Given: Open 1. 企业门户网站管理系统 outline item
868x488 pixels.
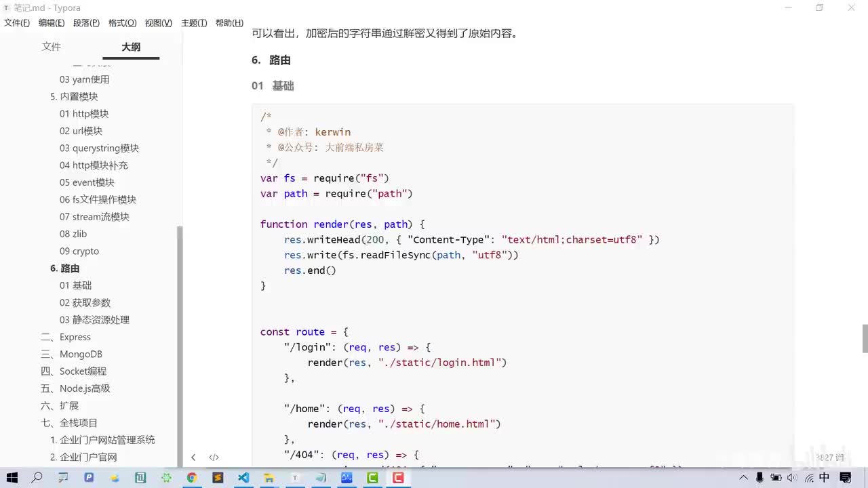Looking at the screenshot, I should click(102, 440).
